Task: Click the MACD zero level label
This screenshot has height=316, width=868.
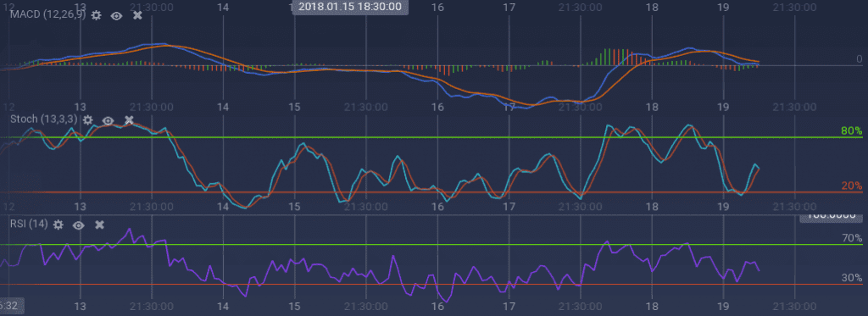Action: pyautogui.click(x=859, y=59)
